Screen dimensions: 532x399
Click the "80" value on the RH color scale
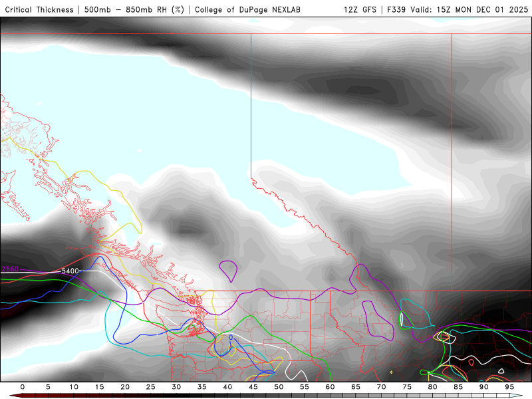pos(433,387)
